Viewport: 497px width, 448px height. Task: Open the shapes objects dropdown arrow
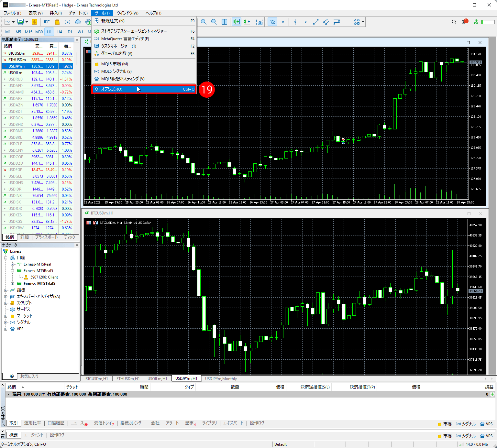click(x=363, y=22)
